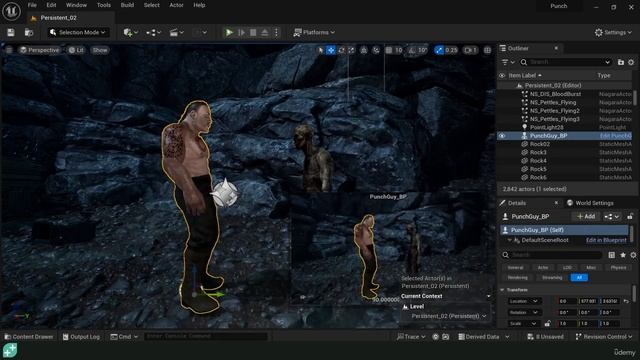Click viewport layout maximize icon
640x360 pixels.
[x=487, y=50]
